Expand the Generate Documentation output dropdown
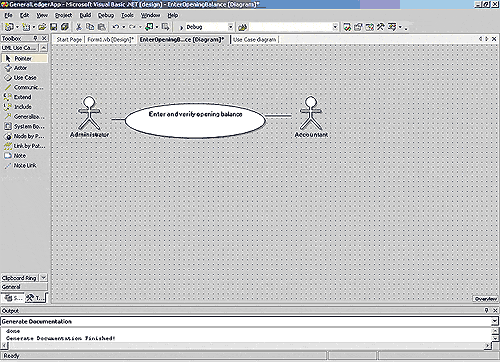Viewport: 500px width, 362px height. 495,321
